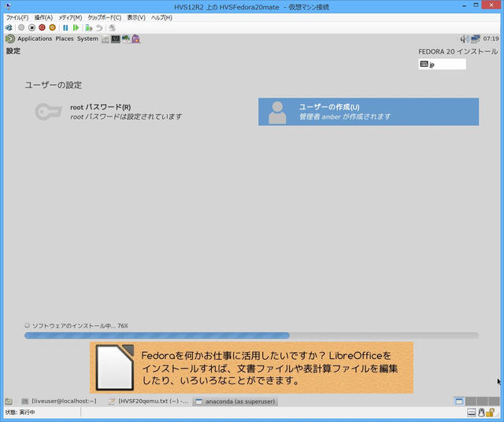Click the padlock status bar icon
The height and width of the screenshot is (422, 504).
[490, 412]
